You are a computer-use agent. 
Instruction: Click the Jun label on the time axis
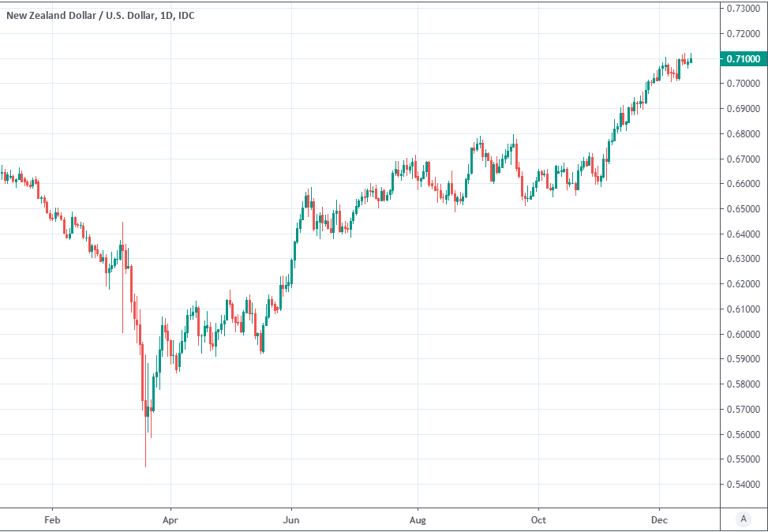click(291, 519)
